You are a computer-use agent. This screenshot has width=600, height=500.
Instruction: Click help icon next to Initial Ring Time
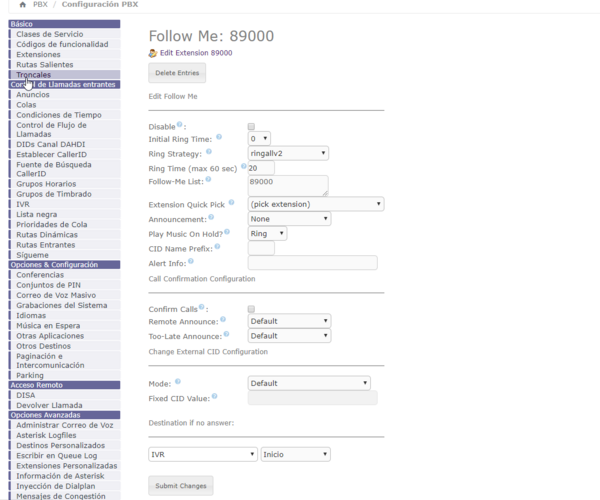pos(220,137)
